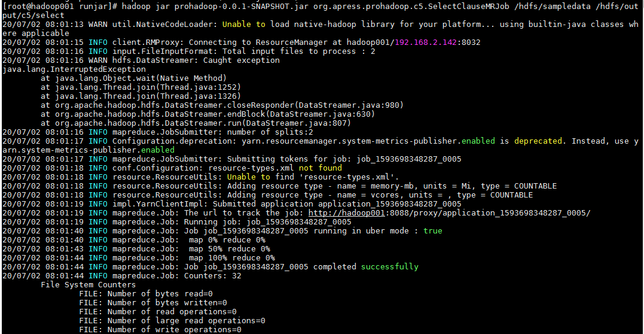Viewport: 644px width, 334px height.
Task: Select the 'map 50% reduce 0%' line
Action: tap(229, 249)
